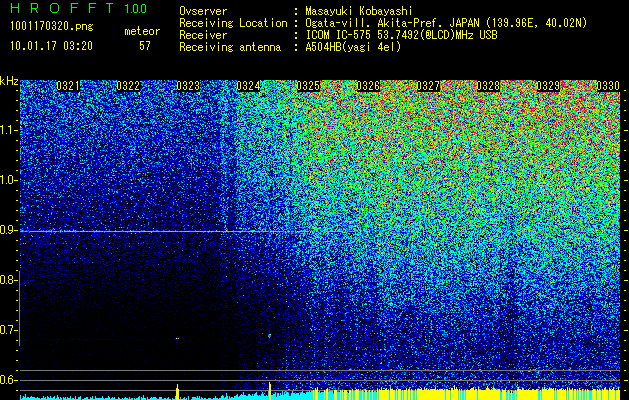
Task: Click the 0328 time marker label
Action: (x=489, y=86)
